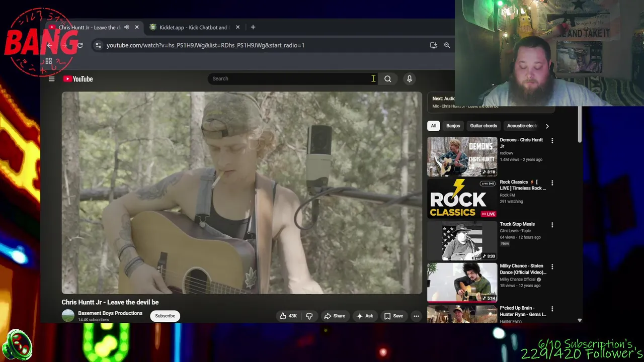
Task: Click the page scroll down arrow
Action: [x=580, y=320]
